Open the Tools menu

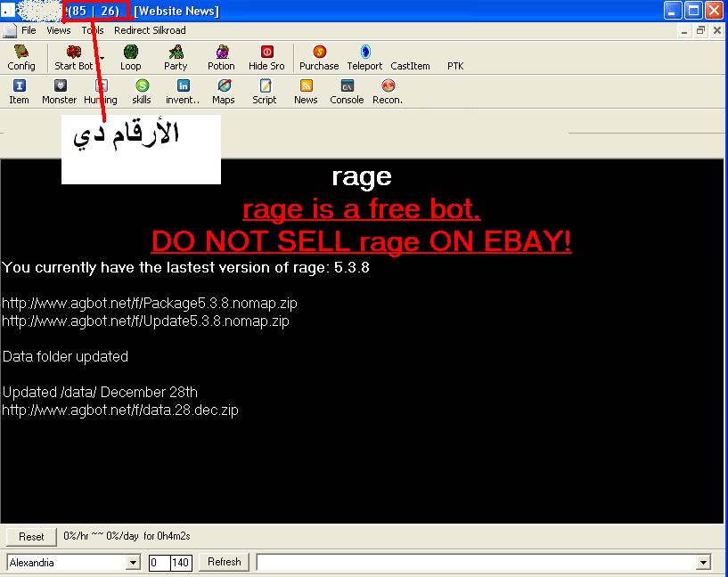click(93, 30)
